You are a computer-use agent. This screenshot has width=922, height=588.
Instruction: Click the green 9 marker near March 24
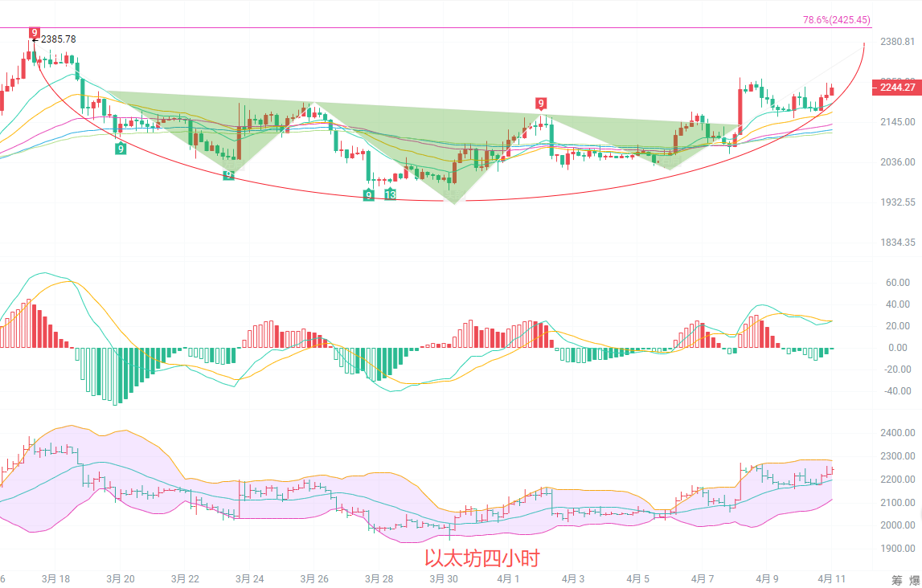tap(228, 174)
